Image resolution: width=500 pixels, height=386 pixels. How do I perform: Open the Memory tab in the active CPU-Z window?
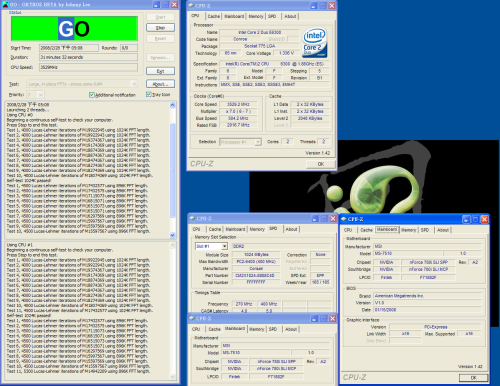(408, 230)
